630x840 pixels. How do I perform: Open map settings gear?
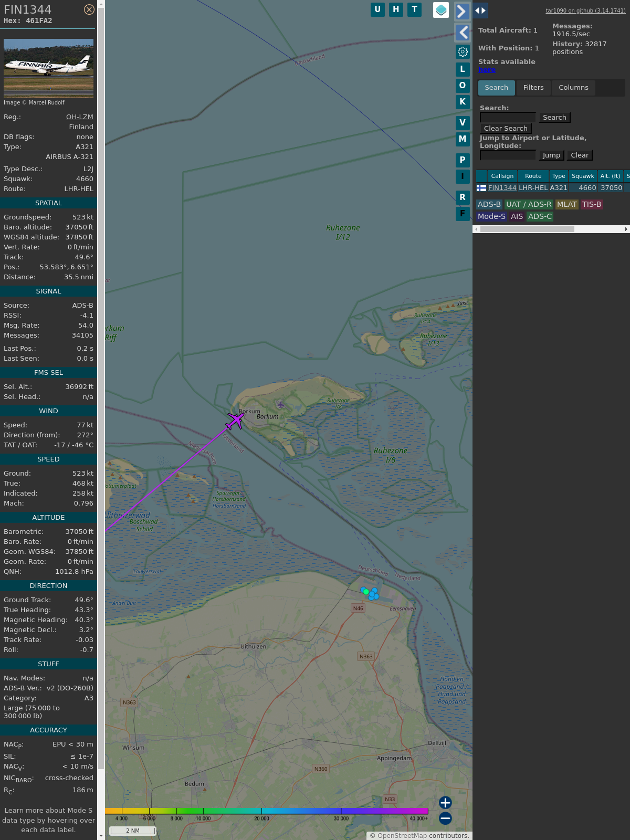(463, 51)
